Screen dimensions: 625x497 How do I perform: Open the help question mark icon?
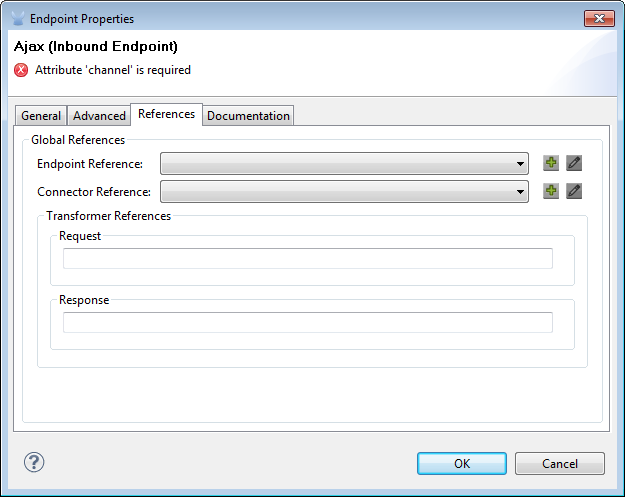click(34, 462)
